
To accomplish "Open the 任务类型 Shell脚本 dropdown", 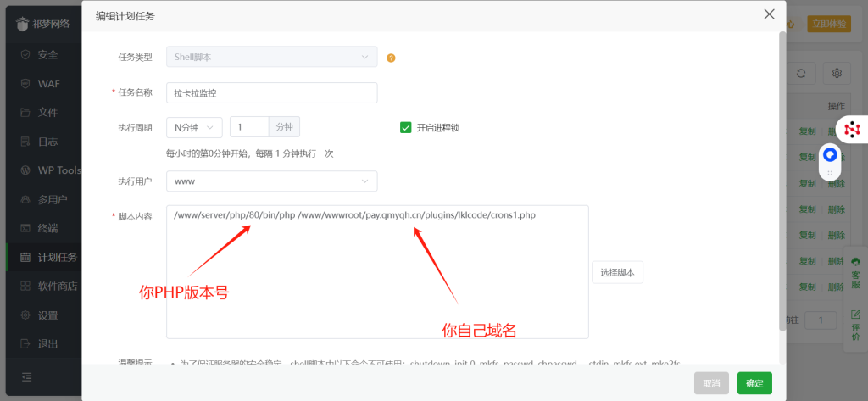I will [x=272, y=57].
